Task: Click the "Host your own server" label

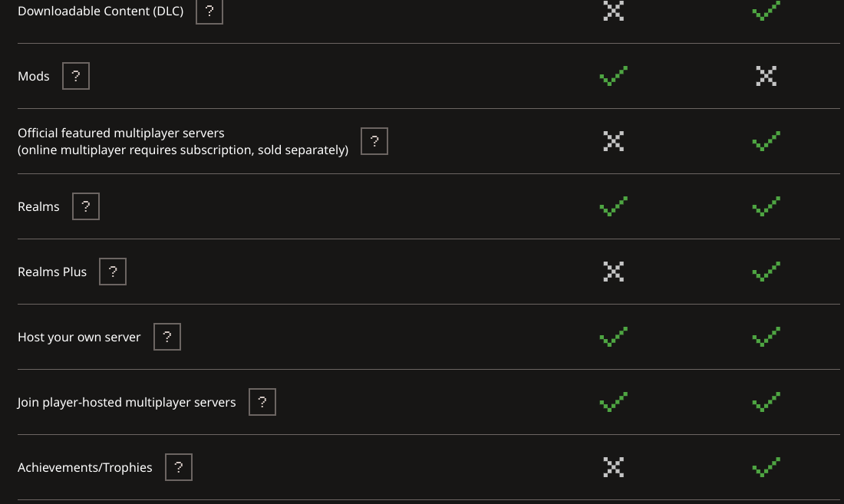Action: click(79, 337)
